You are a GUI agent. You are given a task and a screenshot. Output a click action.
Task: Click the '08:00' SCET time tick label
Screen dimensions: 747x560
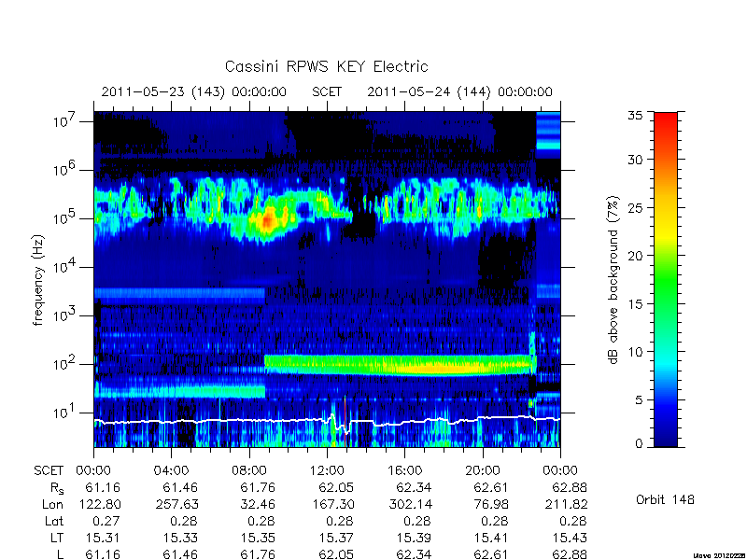248,471
